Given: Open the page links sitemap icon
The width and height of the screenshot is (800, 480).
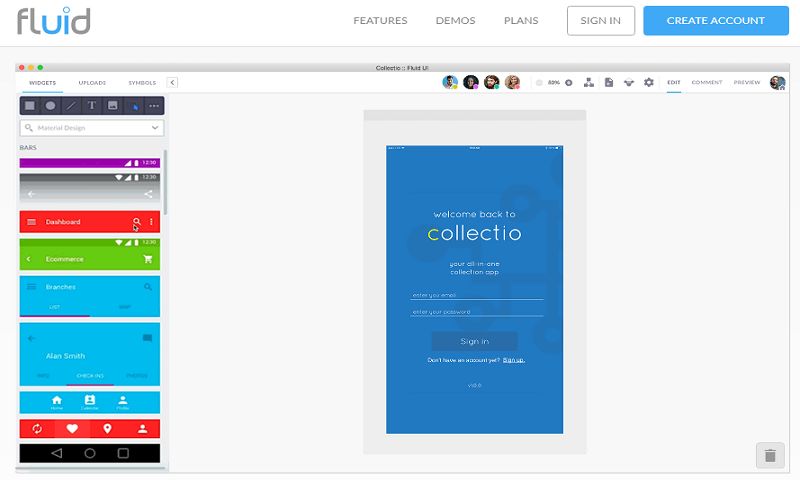Looking at the screenshot, I should click(588, 82).
